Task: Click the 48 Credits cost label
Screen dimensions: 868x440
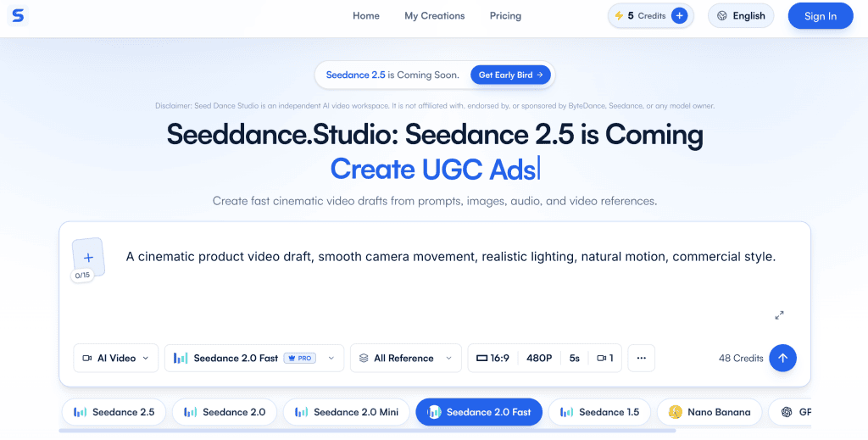Action: click(x=741, y=358)
